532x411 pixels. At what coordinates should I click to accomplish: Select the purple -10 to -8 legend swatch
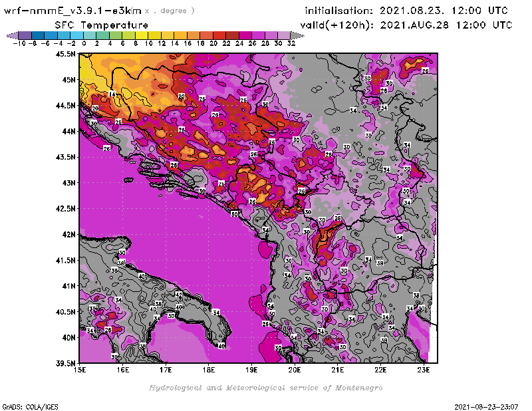tap(25, 35)
